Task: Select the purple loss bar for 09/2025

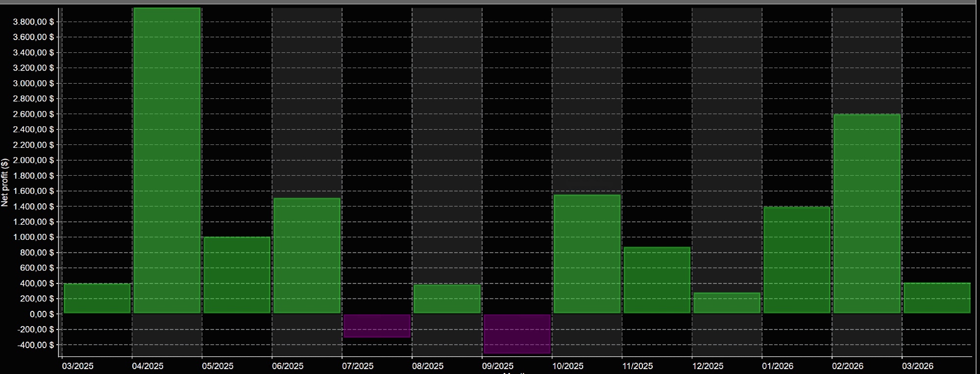Action: 517,333
